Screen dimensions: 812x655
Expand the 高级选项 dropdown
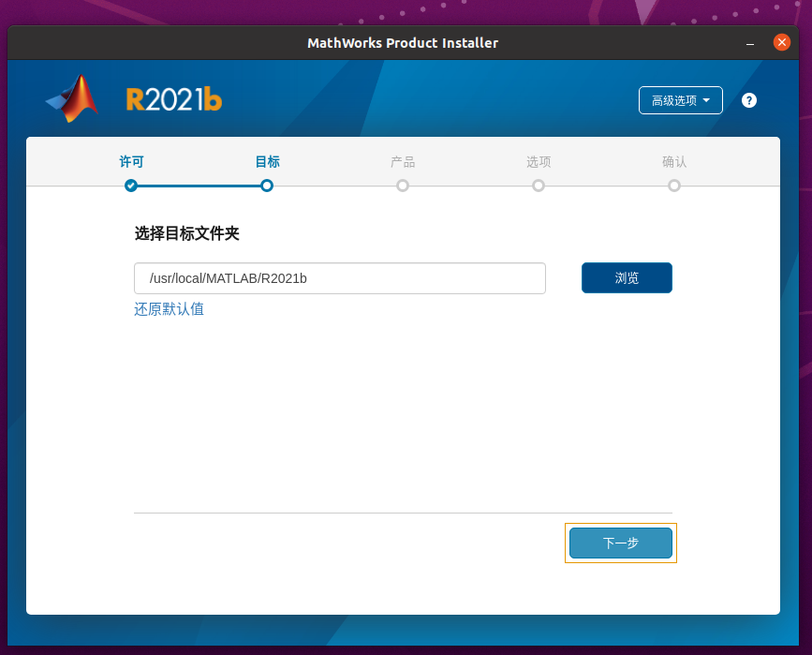pos(681,100)
